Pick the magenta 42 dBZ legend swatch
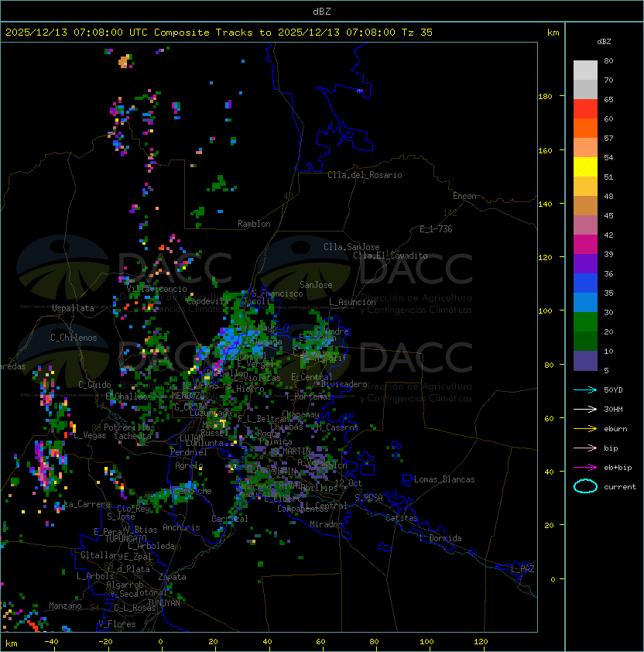Screen dimensions: 644x652 coord(585,245)
